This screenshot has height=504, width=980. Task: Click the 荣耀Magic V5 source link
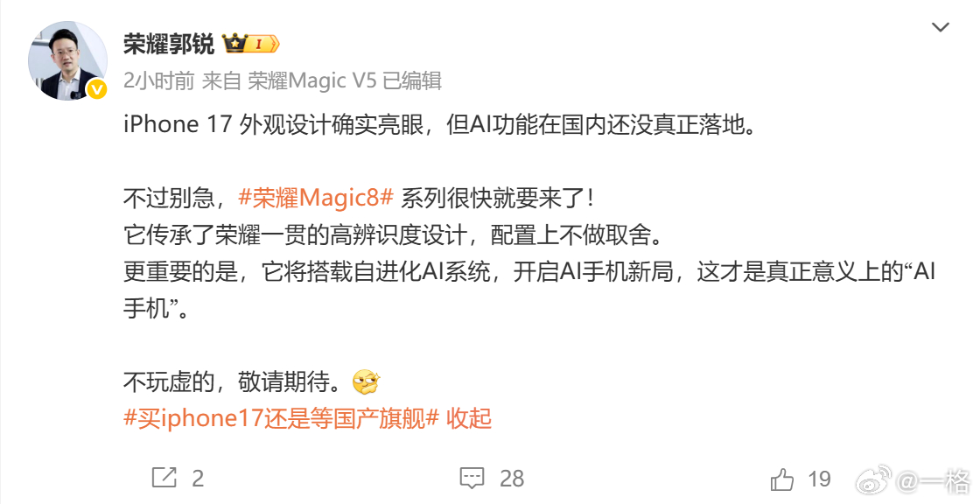point(312,80)
